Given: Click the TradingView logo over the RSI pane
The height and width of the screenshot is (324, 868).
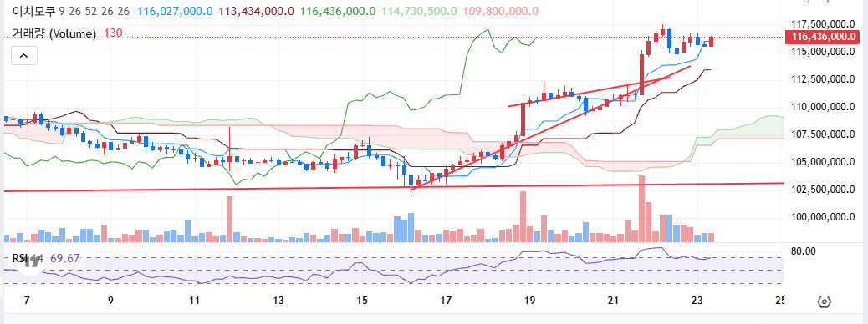Looking at the screenshot, I should tap(30, 263).
